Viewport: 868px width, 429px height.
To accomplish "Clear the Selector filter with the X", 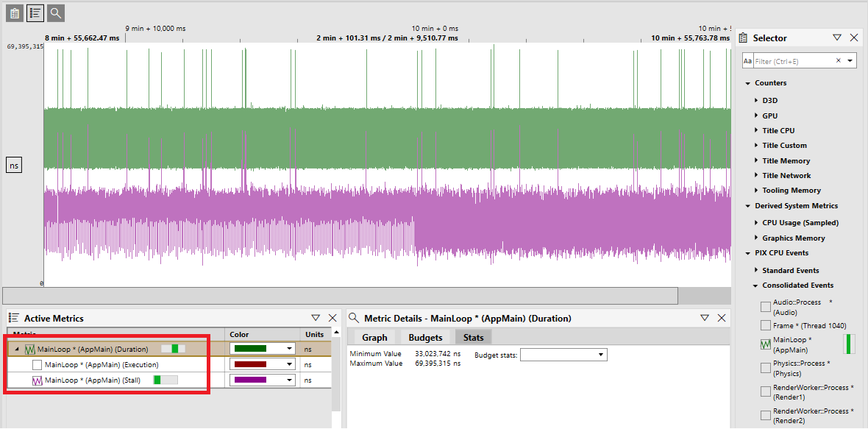I will click(x=838, y=61).
